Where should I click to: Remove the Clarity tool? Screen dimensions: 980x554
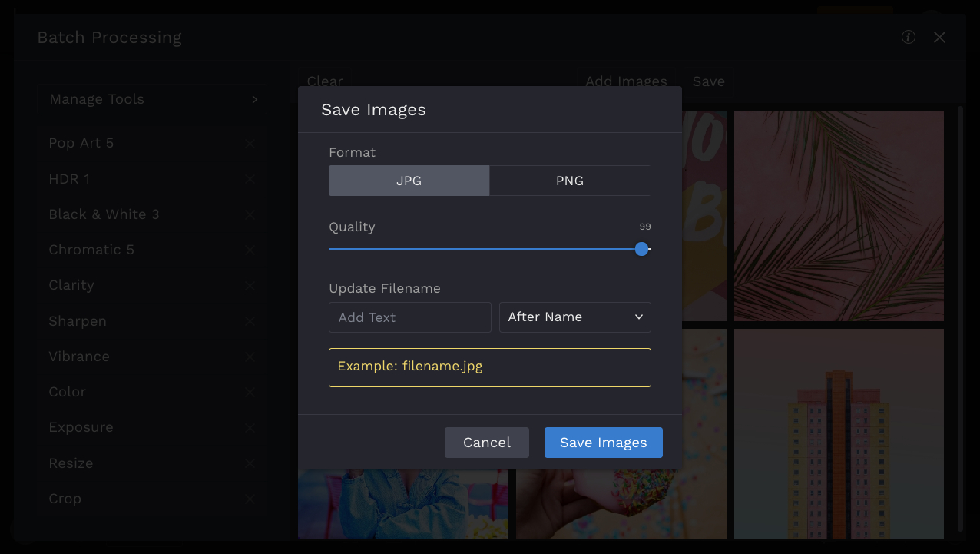(250, 286)
